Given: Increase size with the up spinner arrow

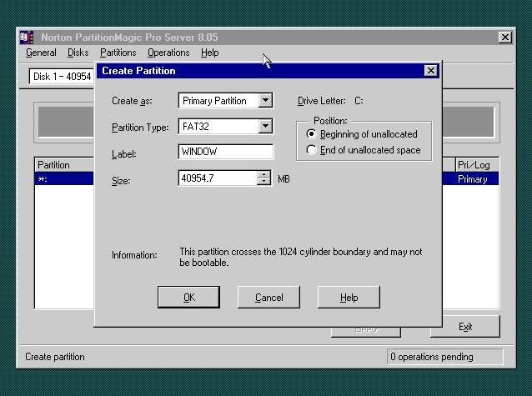Looking at the screenshot, I should pyautogui.click(x=263, y=174).
